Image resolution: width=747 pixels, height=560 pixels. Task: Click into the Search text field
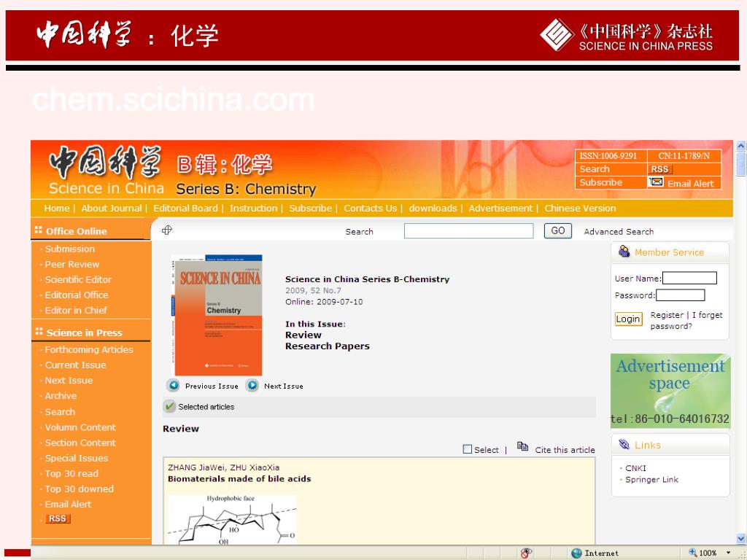click(x=469, y=231)
